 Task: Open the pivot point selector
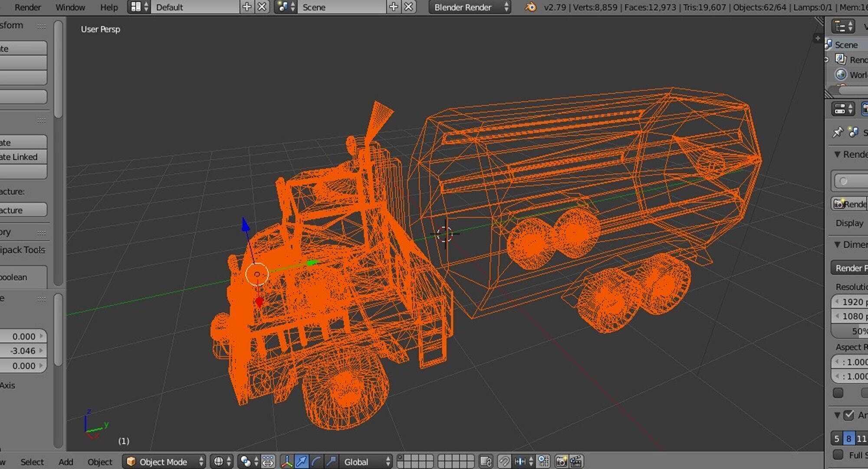click(x=249, y=462)
